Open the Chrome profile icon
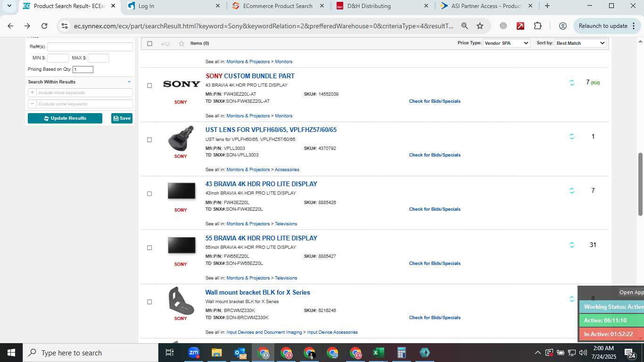The width and height of the screenshot is (644, 362). (562, 26)
